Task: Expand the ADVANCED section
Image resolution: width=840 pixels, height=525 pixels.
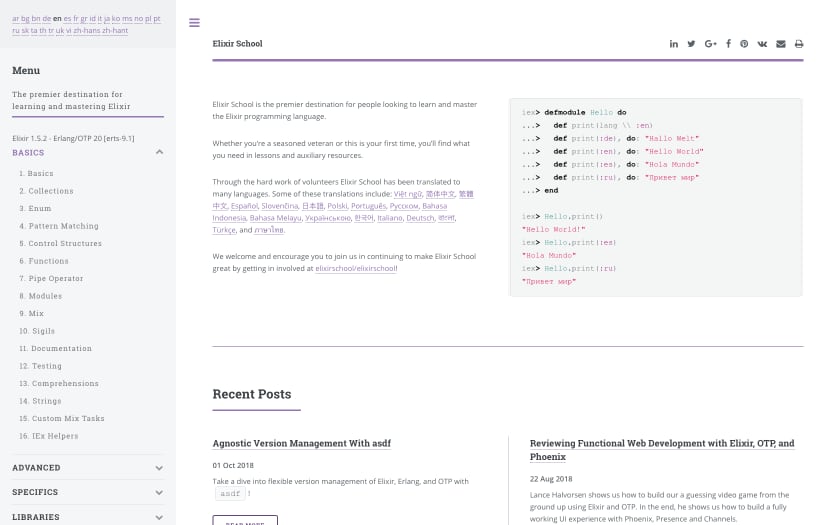Action: coord(159,467)
